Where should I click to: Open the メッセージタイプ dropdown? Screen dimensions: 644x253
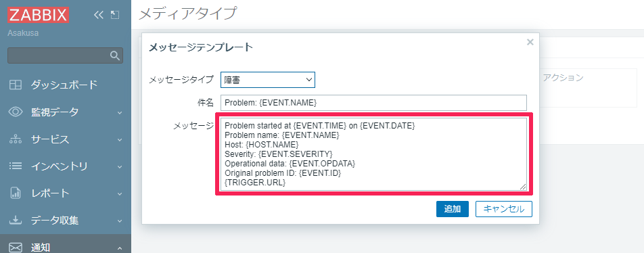click(x=268, y=80)
